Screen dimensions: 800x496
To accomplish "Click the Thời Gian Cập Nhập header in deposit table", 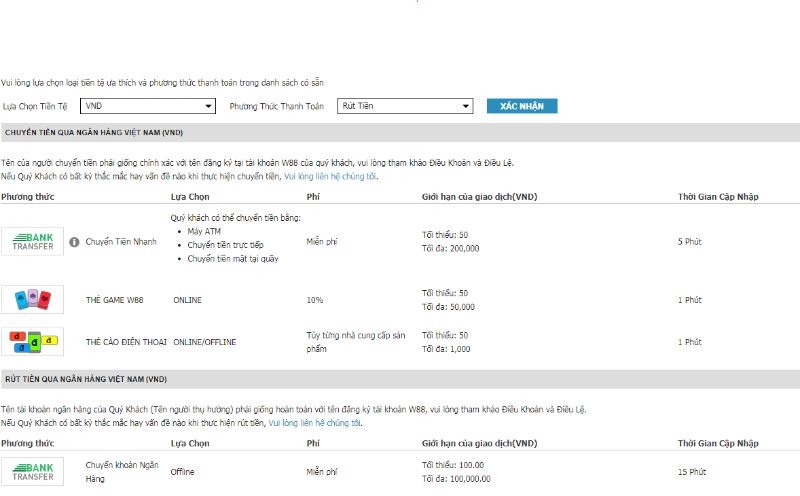I will pos(717,196).
